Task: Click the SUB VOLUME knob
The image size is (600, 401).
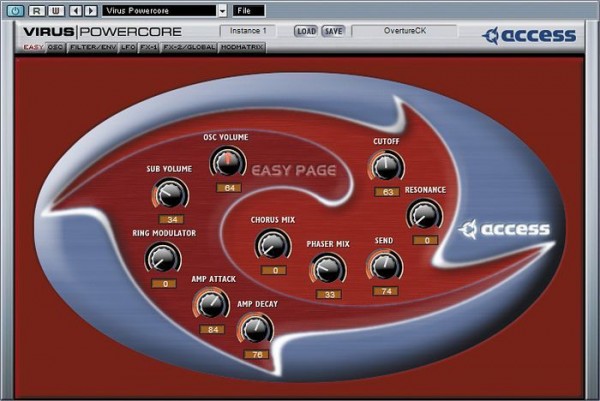Action: pyautogui.click(x=170, y=194)
